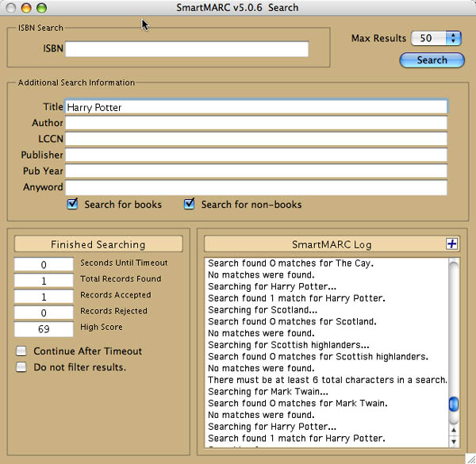
Task: Select the Anyword input field
Action: [x=256, y=187]
